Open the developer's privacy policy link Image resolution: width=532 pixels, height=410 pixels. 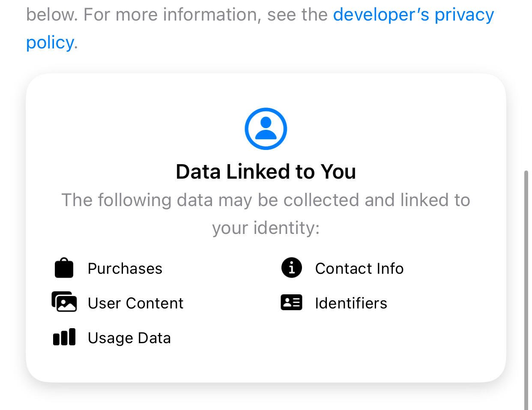(413, 15)
